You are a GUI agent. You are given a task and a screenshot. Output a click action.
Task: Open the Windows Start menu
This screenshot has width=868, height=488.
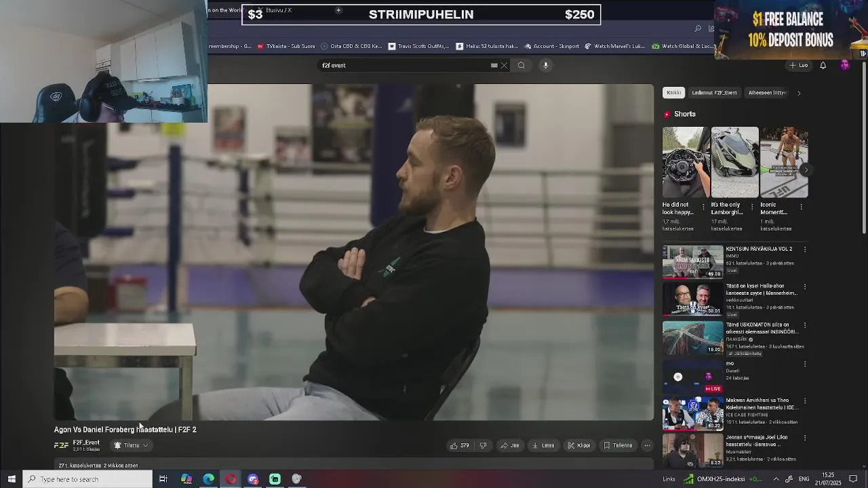click(x=12, y=479)
